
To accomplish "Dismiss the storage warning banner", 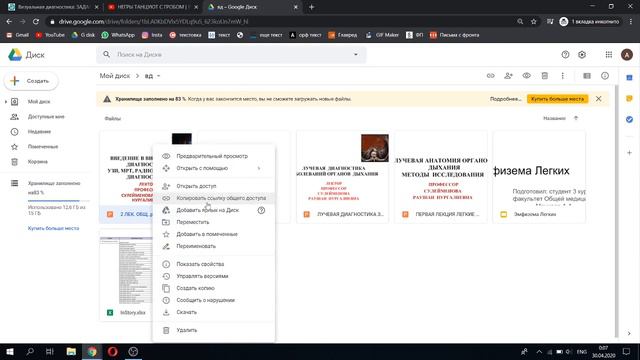I will coord(598,99).
